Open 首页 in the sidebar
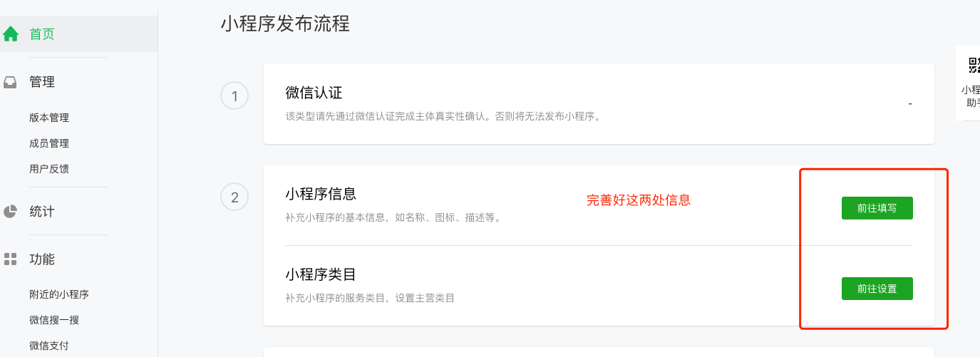 [42, 33]
